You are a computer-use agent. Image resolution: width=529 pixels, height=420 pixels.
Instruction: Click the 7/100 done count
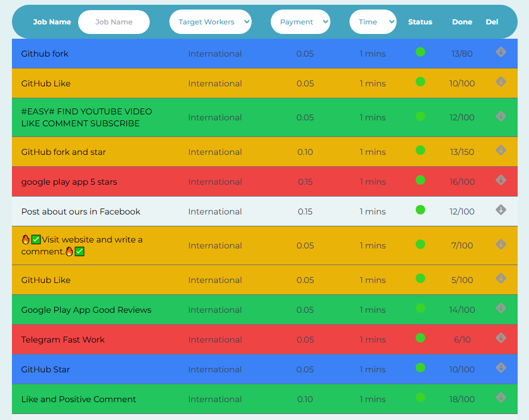[x=462, y=245]
